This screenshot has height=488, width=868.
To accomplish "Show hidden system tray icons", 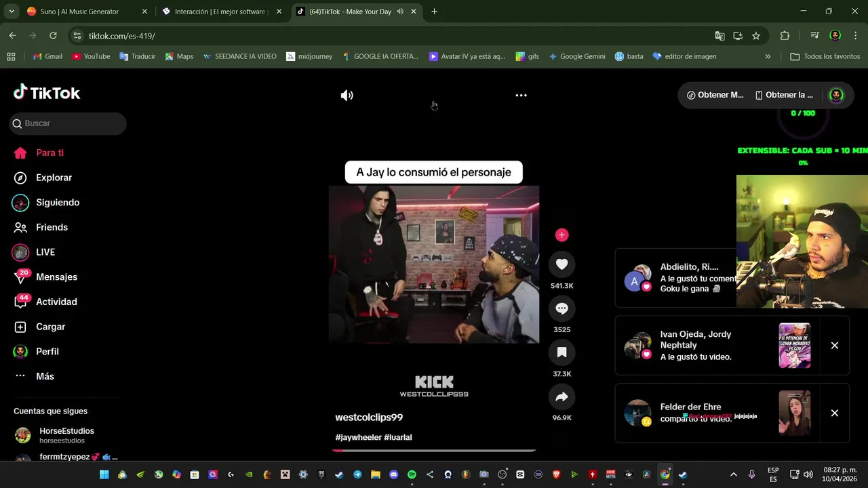I will point(733,474).
